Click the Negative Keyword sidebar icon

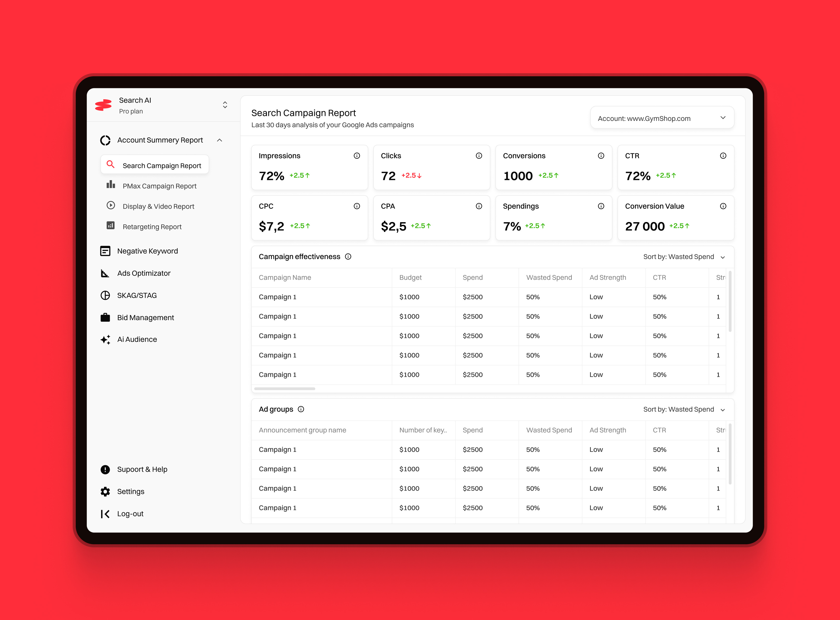point(105,251)
